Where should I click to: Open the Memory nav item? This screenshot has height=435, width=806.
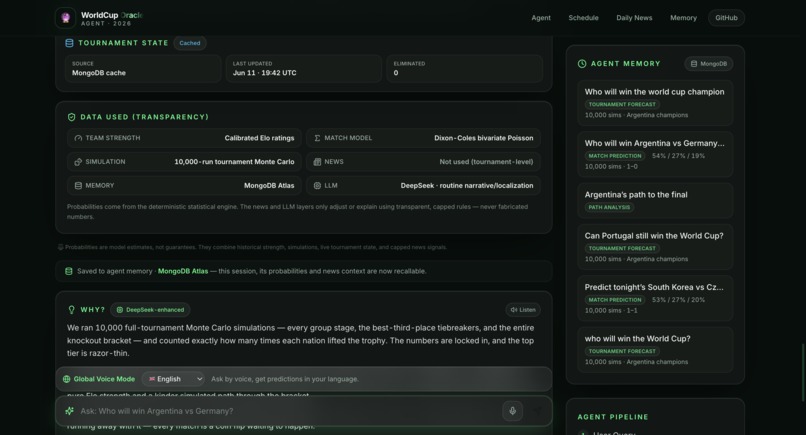pos(683,18)
